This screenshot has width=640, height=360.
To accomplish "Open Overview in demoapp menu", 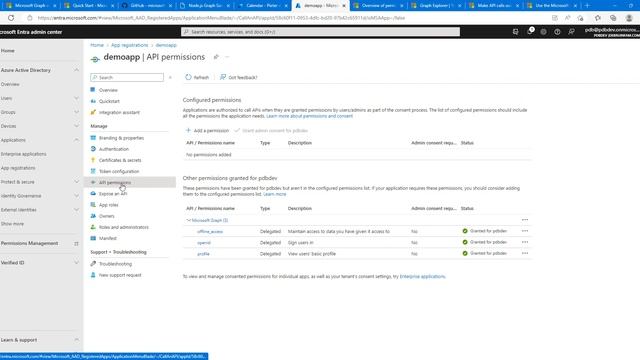I will coord(108,90).
